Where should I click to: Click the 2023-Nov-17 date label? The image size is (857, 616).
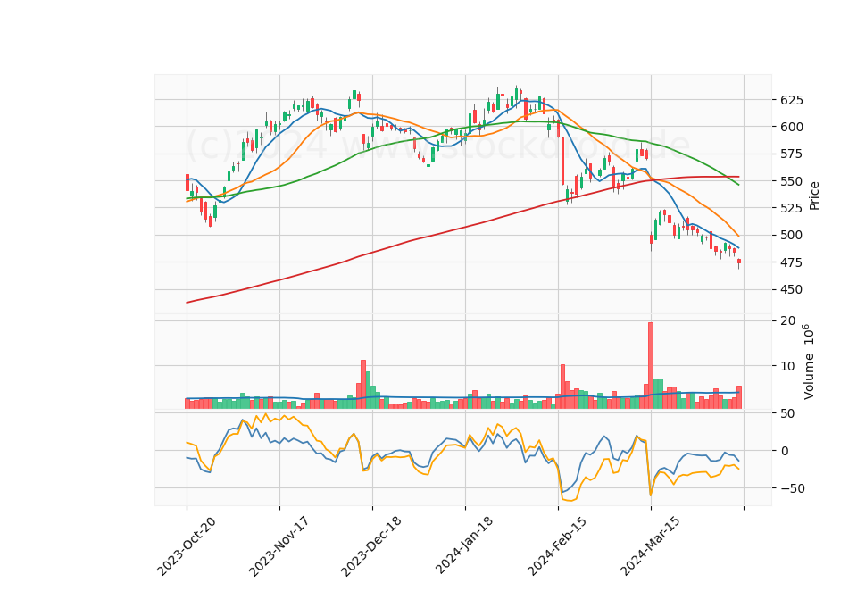[x=279, y=546]
